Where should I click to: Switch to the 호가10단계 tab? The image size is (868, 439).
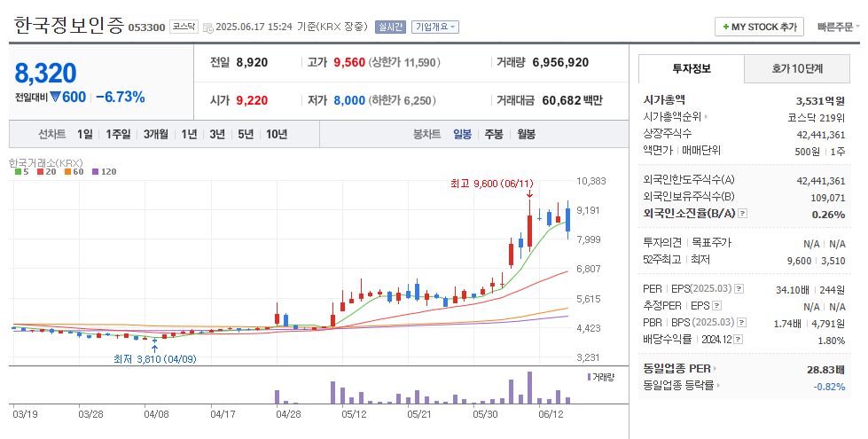(x=797, y=68)
